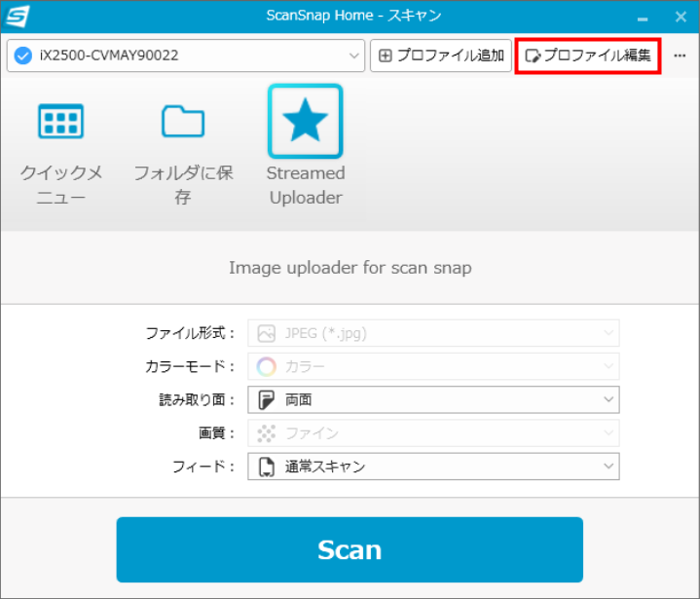
Task: Click the Image uploader for scan snap description
Action: pos(350,267)
